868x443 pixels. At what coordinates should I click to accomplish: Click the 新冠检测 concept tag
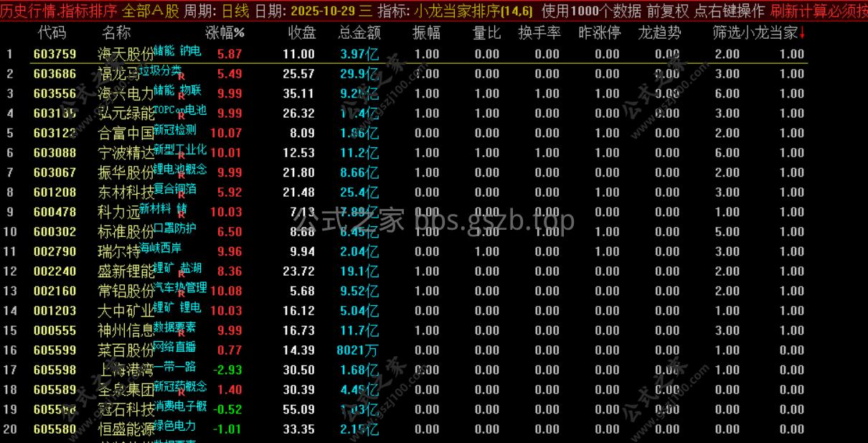tap(175, 130)
